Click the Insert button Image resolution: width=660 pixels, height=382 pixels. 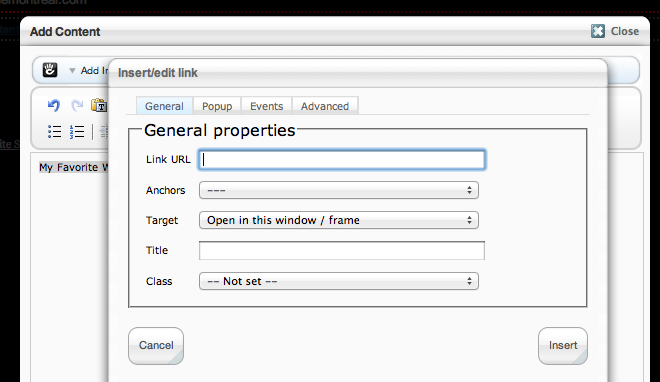click(x=563, y=346)
